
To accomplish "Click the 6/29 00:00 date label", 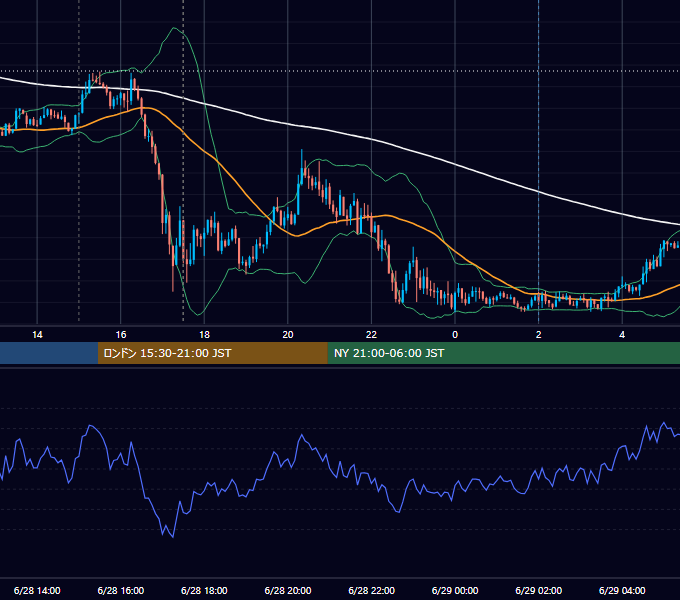I will [x=455, y=590].
